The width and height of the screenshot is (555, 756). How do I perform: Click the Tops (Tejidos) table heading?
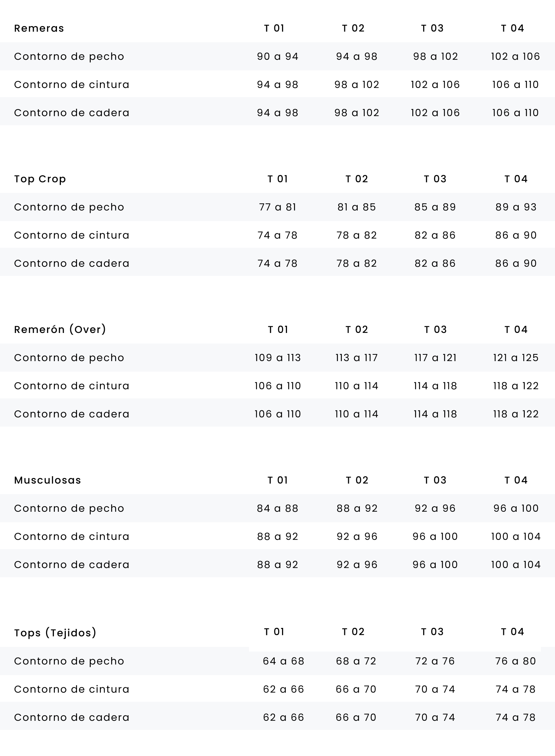pos(55,632)
